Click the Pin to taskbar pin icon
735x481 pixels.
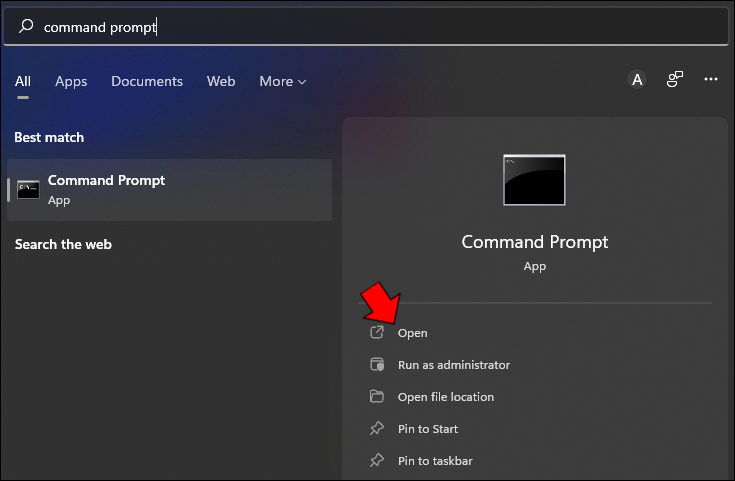pos(377,461)
